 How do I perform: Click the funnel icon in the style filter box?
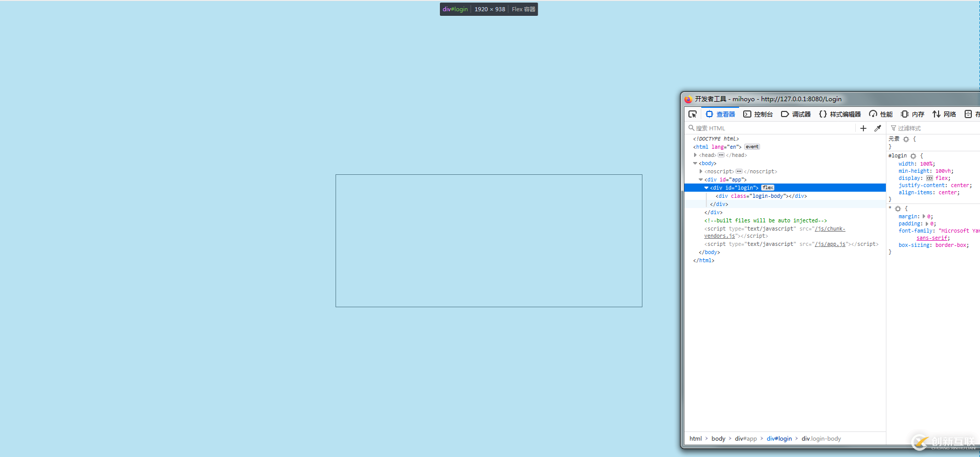click(x=894, y=128)
